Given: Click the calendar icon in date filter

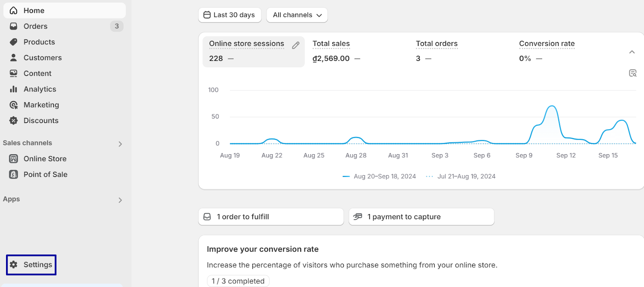Looking at the screenshot, I should [x=207, y=15].
